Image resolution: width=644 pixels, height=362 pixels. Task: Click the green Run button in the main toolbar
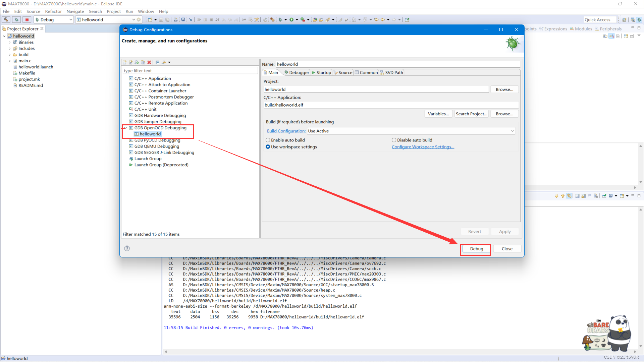[291, 19]
